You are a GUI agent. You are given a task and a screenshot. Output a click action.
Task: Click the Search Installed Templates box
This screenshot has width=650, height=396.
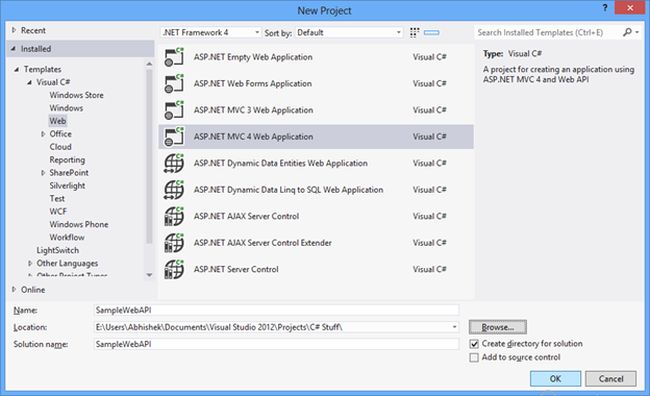point(547,32)
